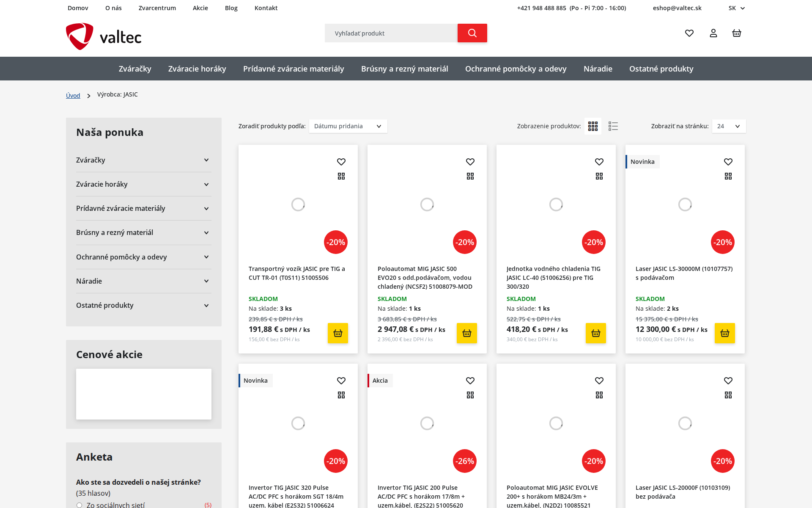The height and width of the screenshot is (508, 812).
Task: Click the red search magnifier button
Action: click(472, 33)
